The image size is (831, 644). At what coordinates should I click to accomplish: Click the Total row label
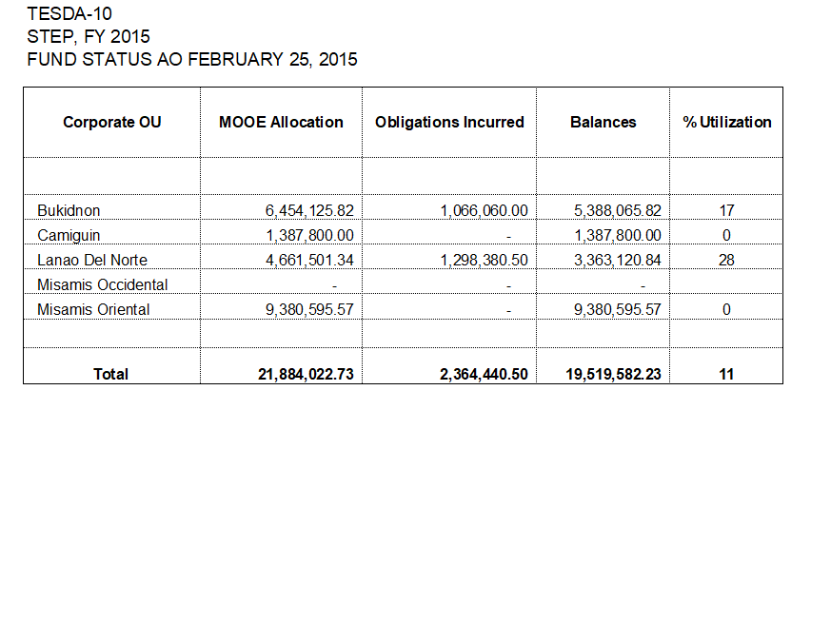(110, 375)
